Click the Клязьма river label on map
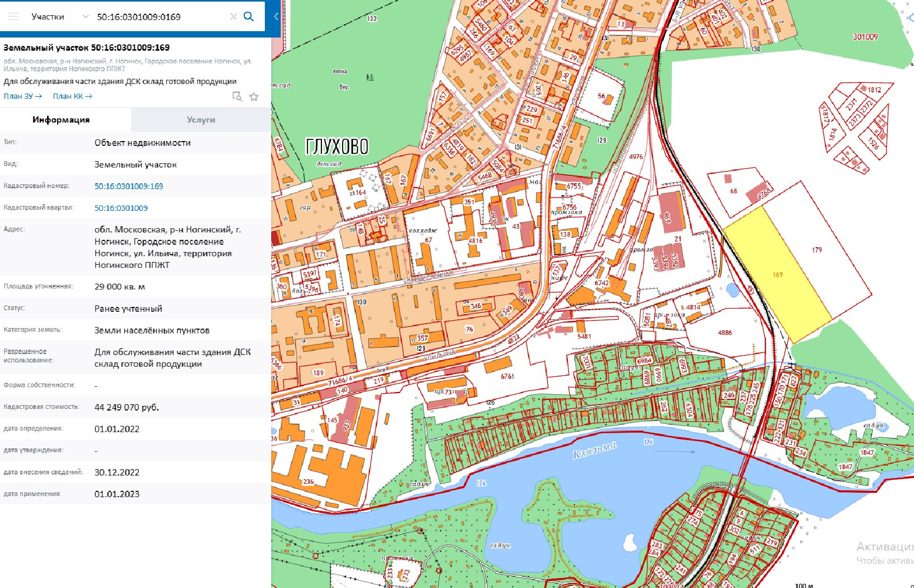 [x=595, y=450]
